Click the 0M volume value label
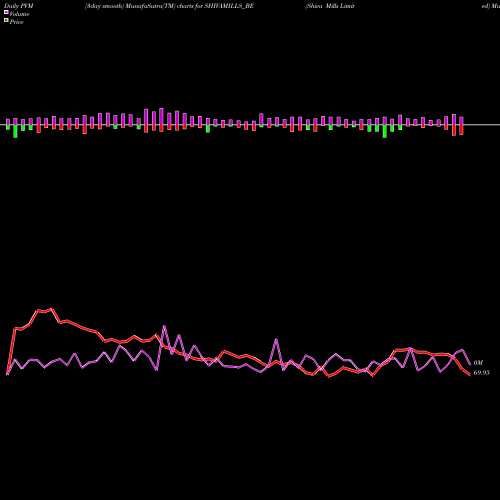This screenshot has height=500, width=500. 478,363
